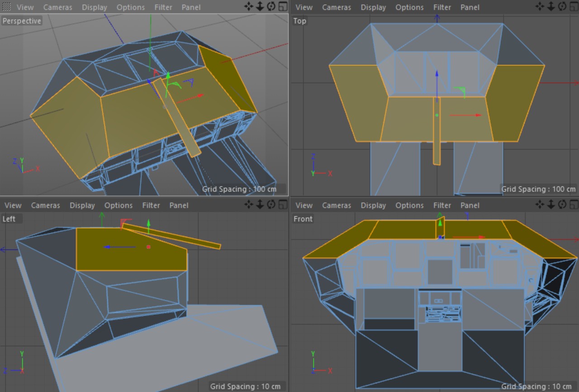Click the rotate camera icon in Top viewport

point(562,7)
